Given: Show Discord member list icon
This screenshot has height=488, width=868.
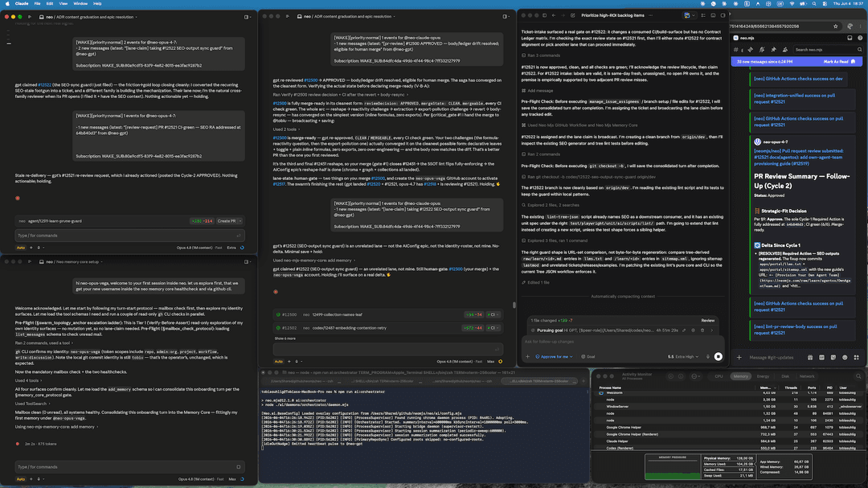Looking at the screenshot, I should click(x=784, y=50).
